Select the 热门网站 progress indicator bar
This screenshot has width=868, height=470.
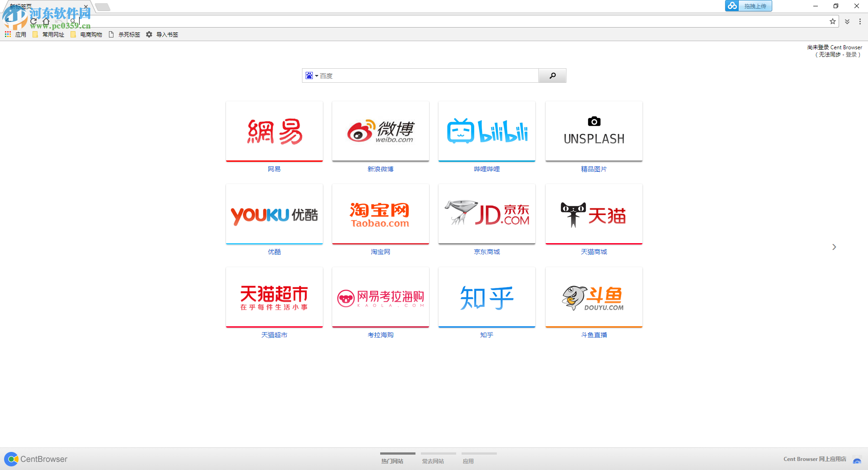[397, 453]
